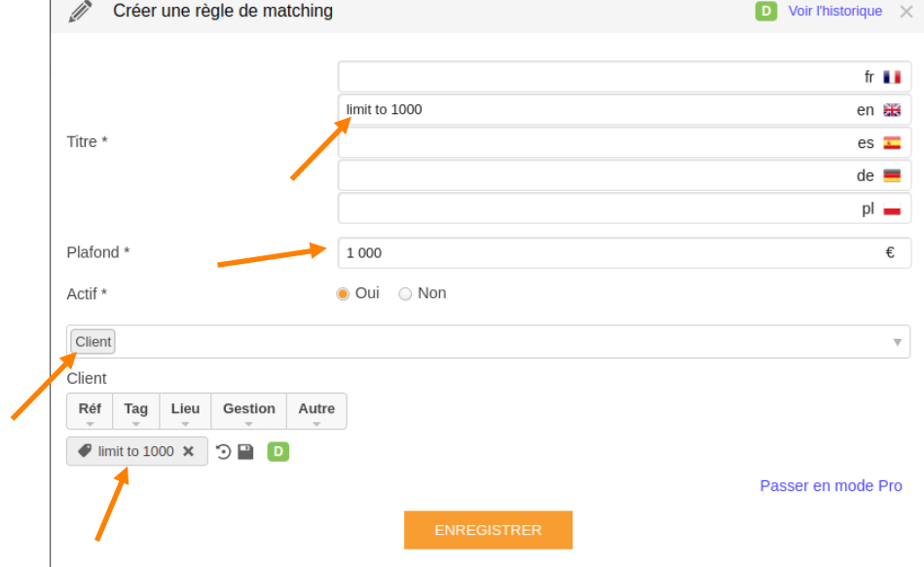Image resolution: width=924 pixels, height=567 pixels.
Task: Close the matching rule dialog
Action: [906, 12]
